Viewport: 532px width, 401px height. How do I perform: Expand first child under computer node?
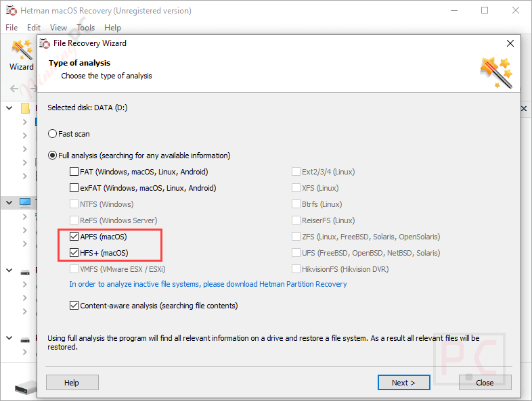point(24,216)
